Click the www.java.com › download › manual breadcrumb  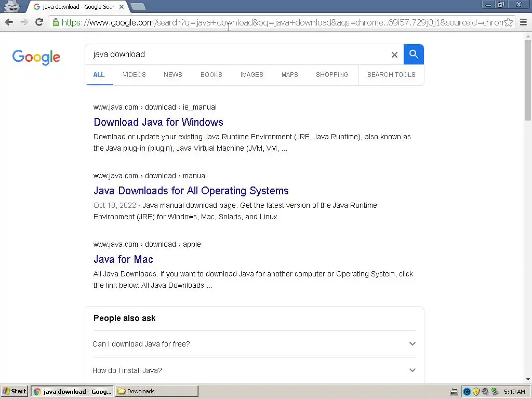(150, 176)
